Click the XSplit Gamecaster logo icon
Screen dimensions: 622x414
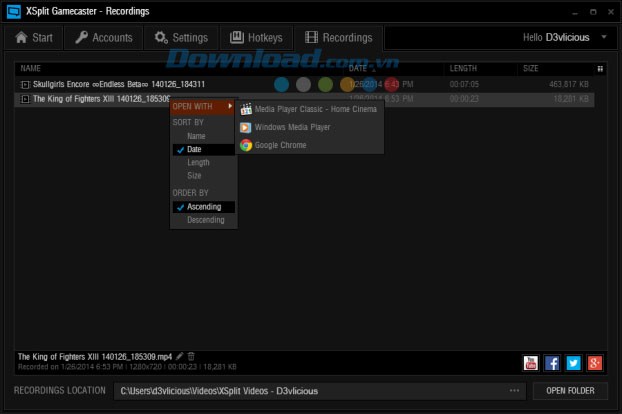point(13,11)
